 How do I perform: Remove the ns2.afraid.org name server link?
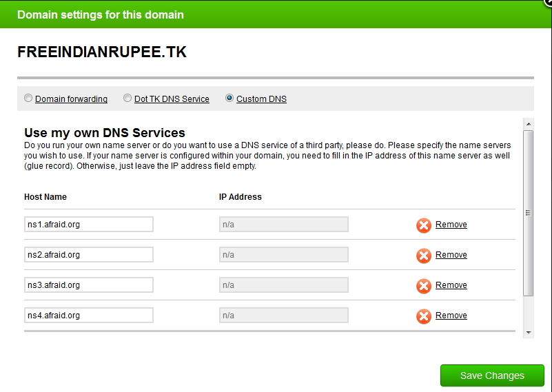[x=451, y=255]
